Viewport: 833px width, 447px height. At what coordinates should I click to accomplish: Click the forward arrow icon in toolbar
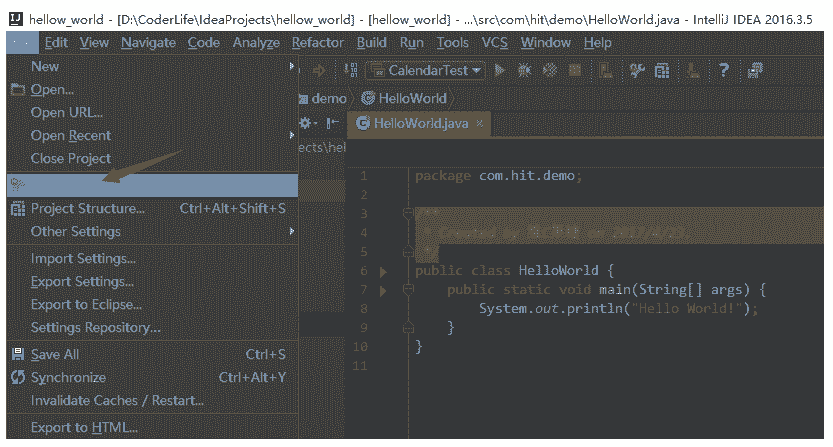pos(319,70)
